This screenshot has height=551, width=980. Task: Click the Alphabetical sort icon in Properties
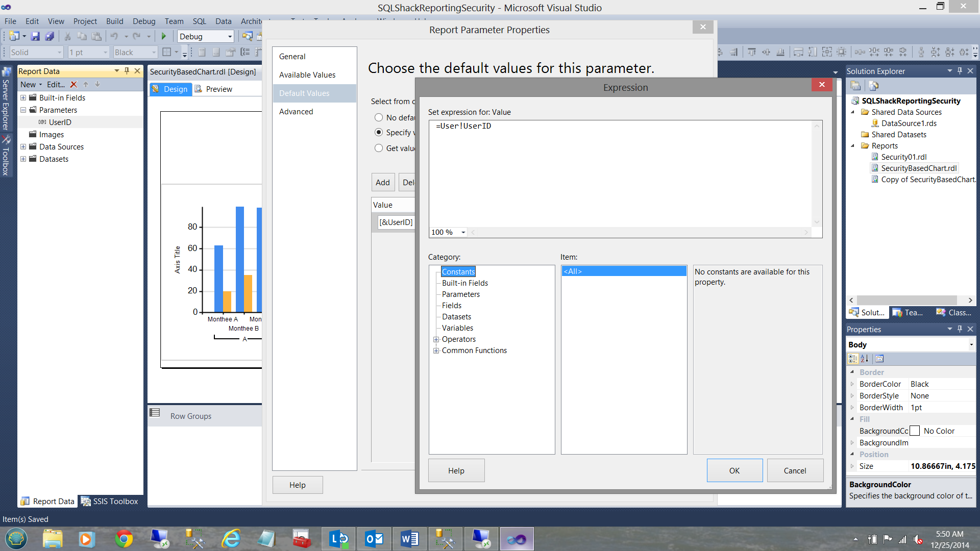865,359
